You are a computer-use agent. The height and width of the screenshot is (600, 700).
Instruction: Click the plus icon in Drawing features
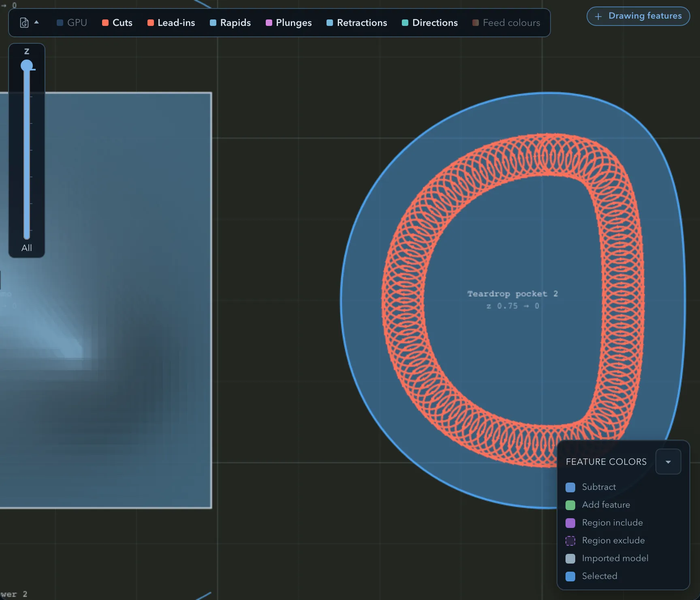[598, 16]
